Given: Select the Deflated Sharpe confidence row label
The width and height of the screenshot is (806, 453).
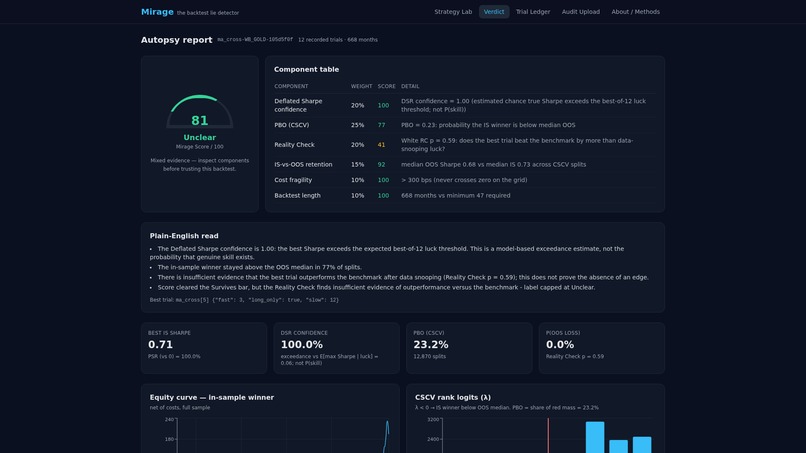Looking at the screenshot, I should tap(298, 105).
